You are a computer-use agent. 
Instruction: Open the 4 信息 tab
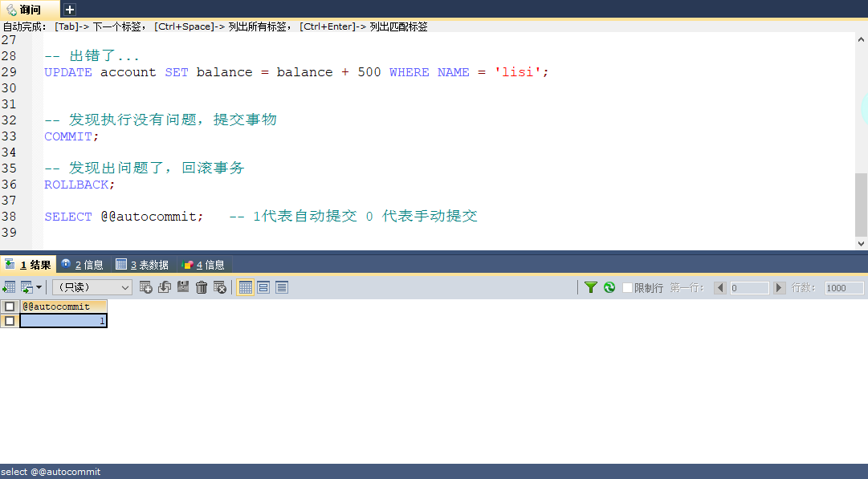203,265
